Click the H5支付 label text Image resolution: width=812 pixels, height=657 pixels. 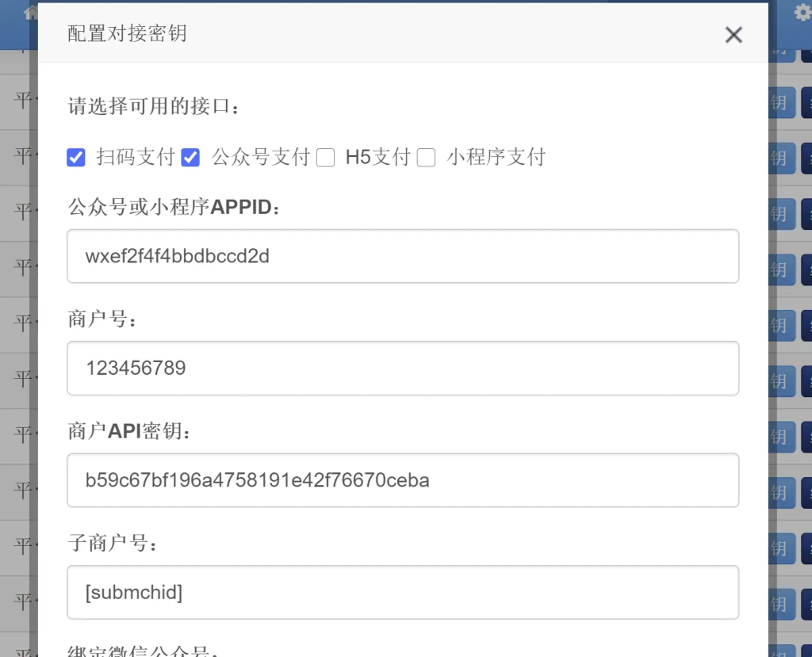click(377, 157)
